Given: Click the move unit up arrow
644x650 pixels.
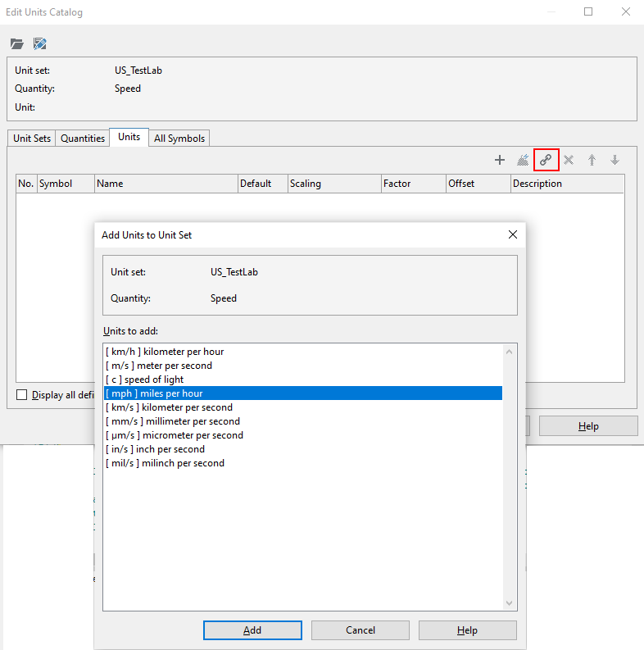Looking at the screenshot, I should (592, 160).
